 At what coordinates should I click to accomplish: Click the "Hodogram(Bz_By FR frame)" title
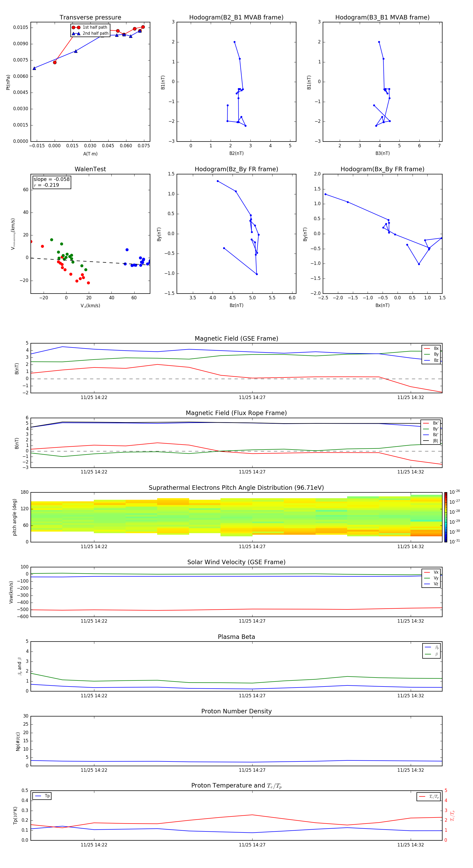[236, 169]
